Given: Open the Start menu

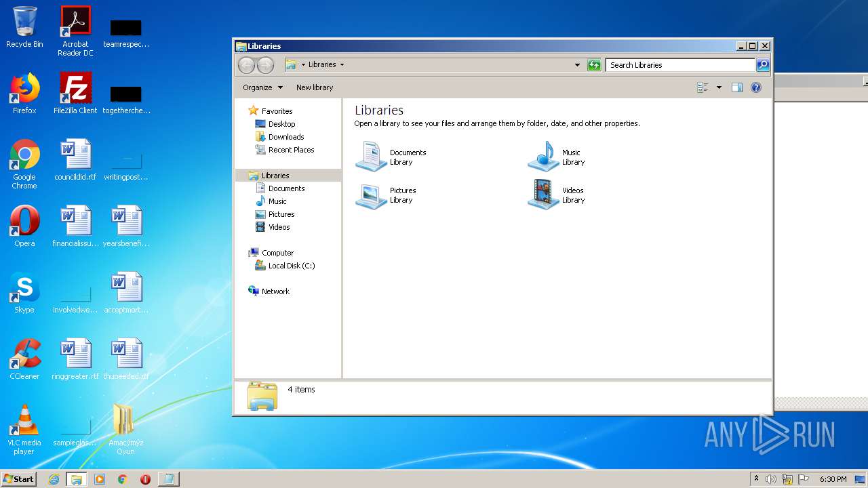Looking at the screenshot, I should click(18, 479).
